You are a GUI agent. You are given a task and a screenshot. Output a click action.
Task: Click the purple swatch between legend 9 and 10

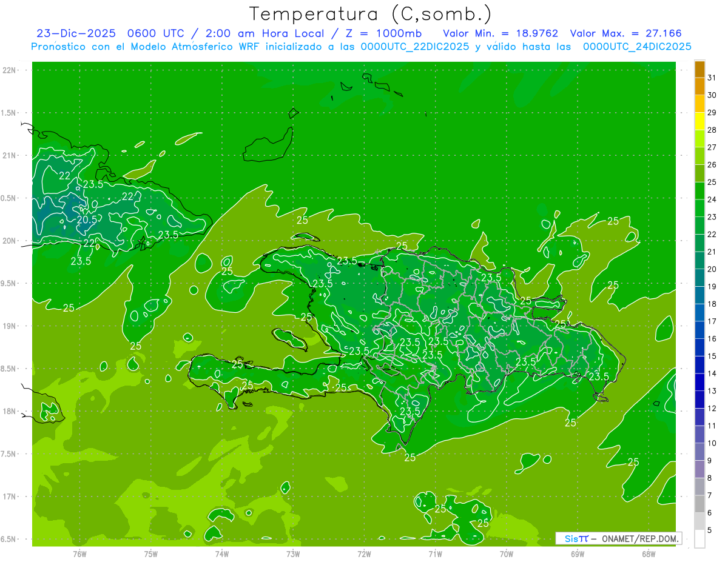699,452
